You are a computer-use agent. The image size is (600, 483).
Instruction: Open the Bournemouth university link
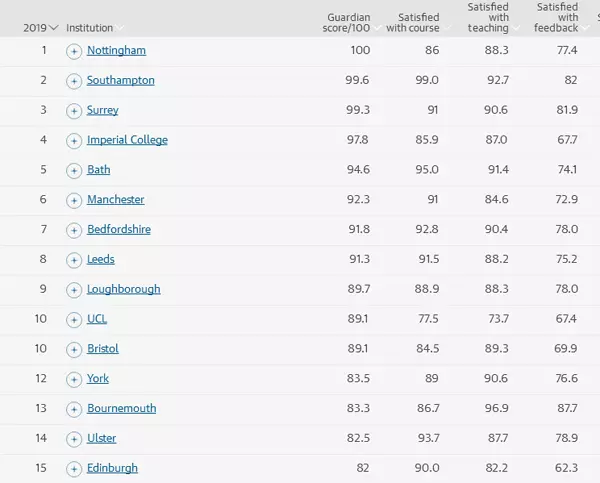pos(121,409)
